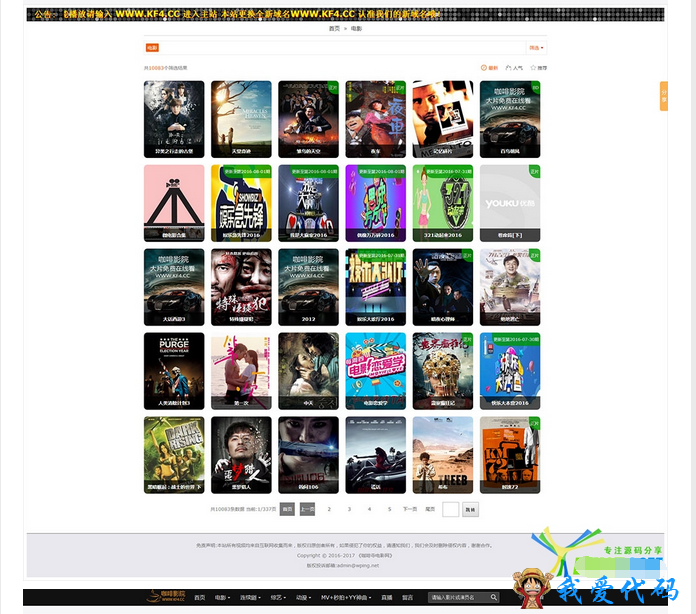Expand the MV+秒拍+YY神曲 menu
Screen dimensions: 696x614
pos(346,598)
